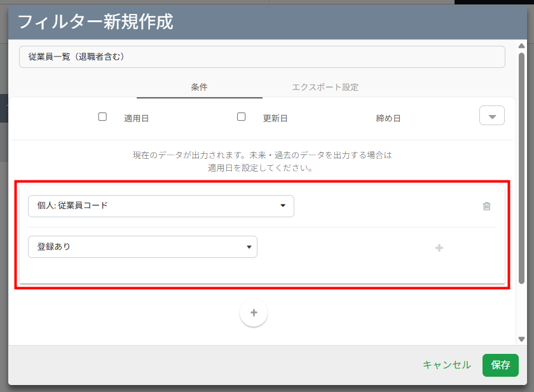The image size is (534, 392).
Task: Expand date options arrow button beside 締め日
Action: (492, 116)
